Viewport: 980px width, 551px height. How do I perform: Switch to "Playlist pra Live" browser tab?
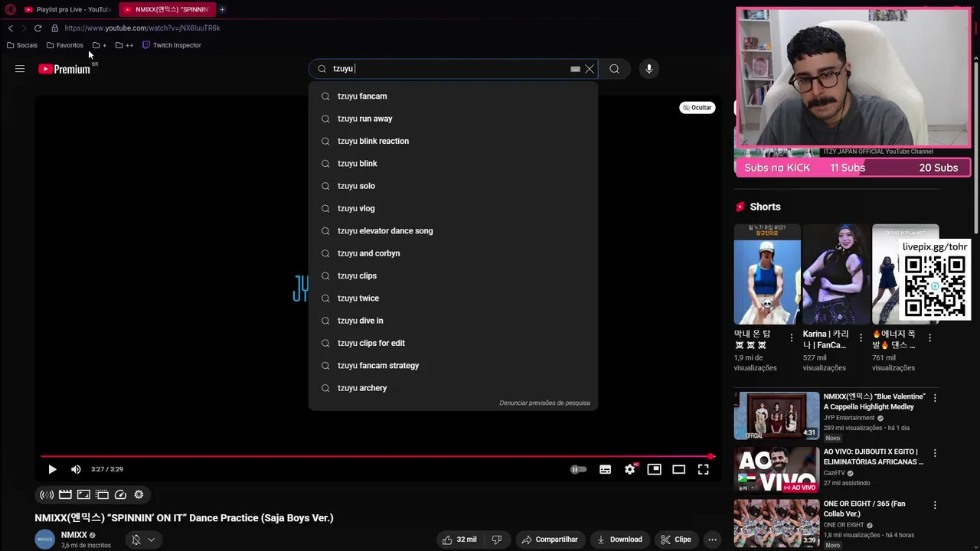point(67,9)
